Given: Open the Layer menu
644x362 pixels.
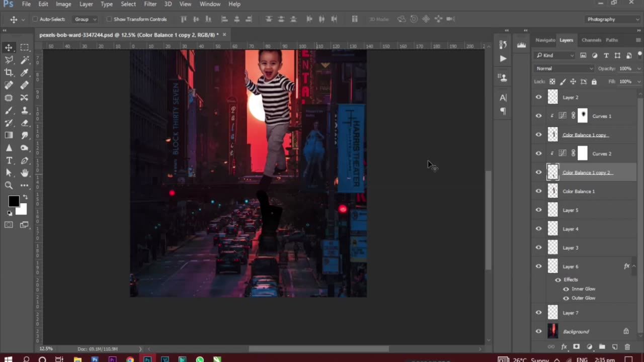Looking at the screenshot, I should pos(86,4).
